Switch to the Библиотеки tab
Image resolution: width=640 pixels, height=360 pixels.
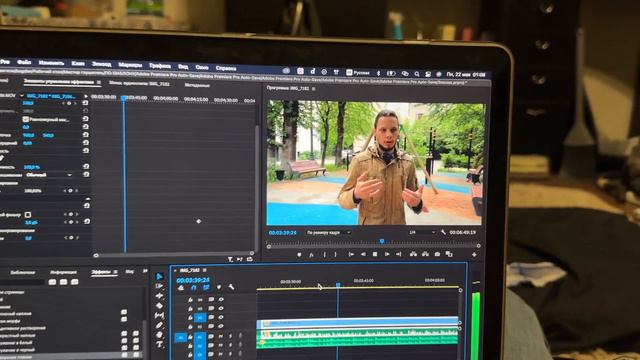[22, 272]
